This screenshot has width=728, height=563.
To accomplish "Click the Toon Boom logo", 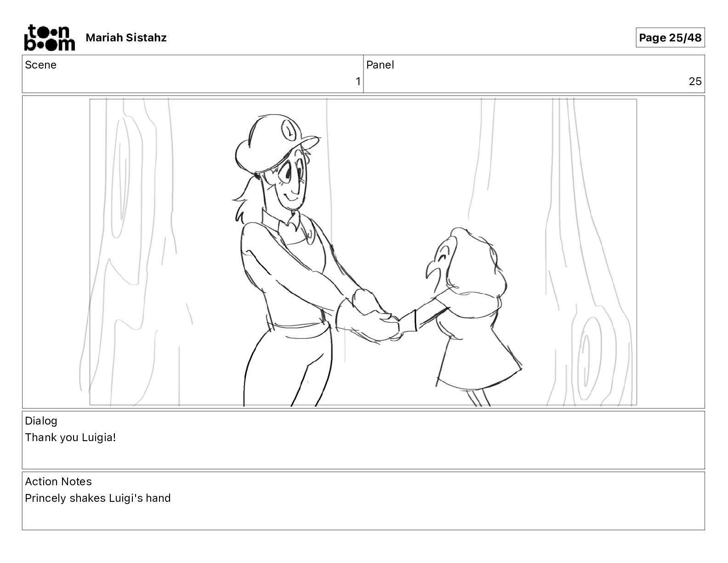I will point(49,38).
